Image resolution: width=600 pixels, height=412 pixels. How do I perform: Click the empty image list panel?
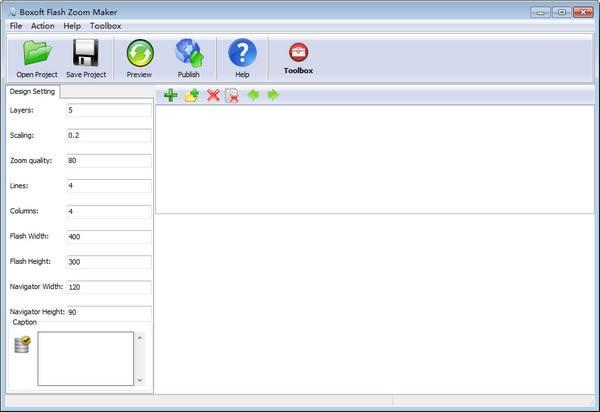pos(375,159)
